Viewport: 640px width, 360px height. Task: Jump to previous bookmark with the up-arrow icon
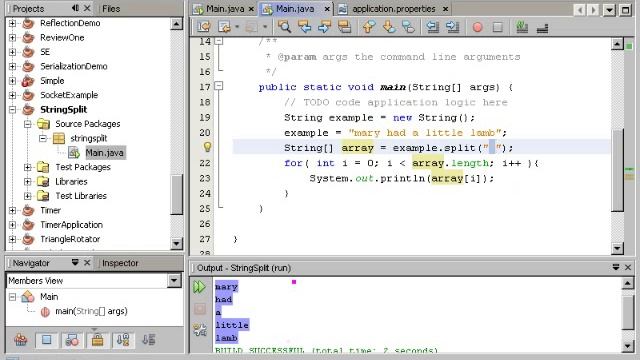[369, 27]
